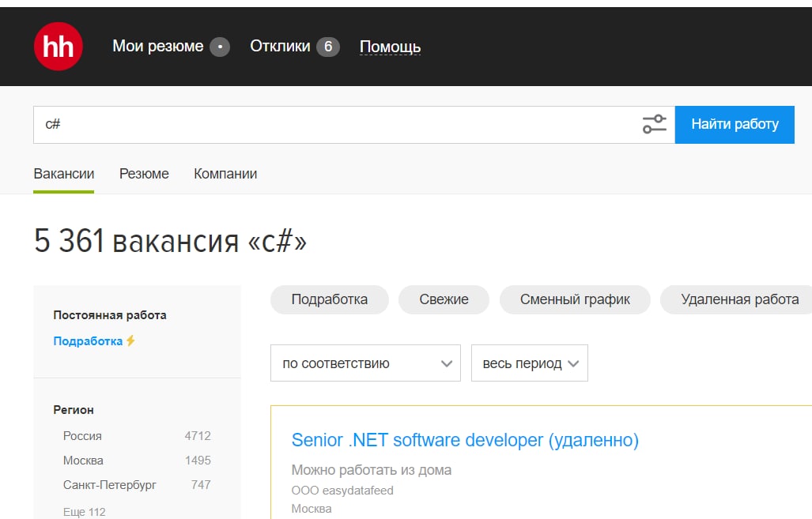
Task: Open advanced search filters icon
Action: (654, 124)
